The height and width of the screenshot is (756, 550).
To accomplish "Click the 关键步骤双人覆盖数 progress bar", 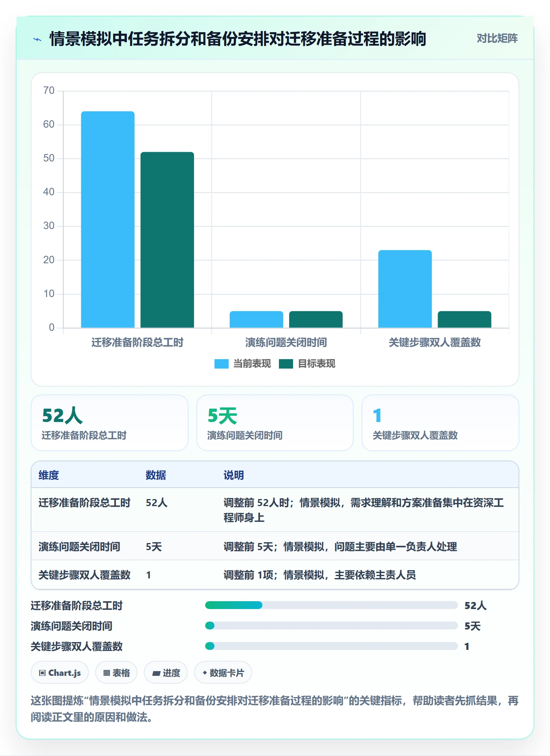I will (x=332, y=646).
